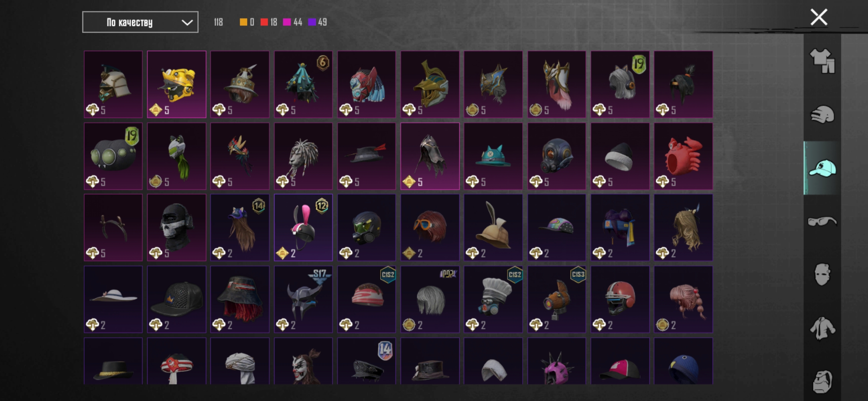Screen dimensions: 868x401
Task: Select the skull balaclava mask item
Action: (177, 228)
